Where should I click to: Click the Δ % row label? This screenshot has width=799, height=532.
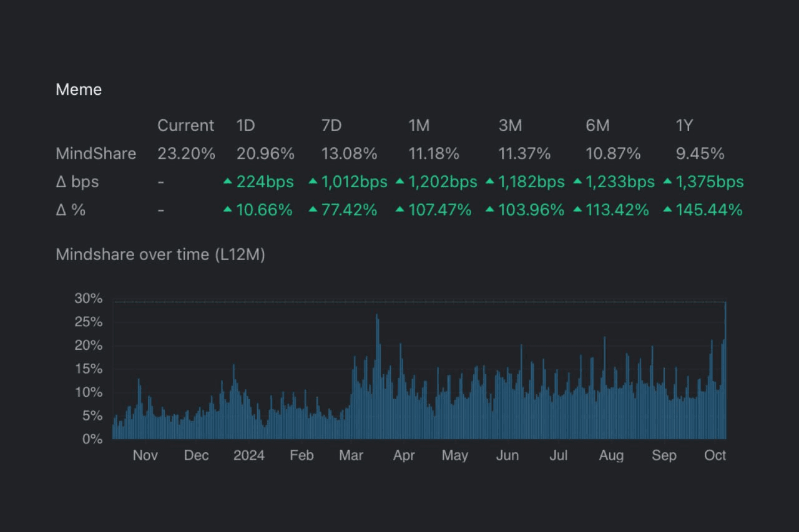click(x=71, y=210)
